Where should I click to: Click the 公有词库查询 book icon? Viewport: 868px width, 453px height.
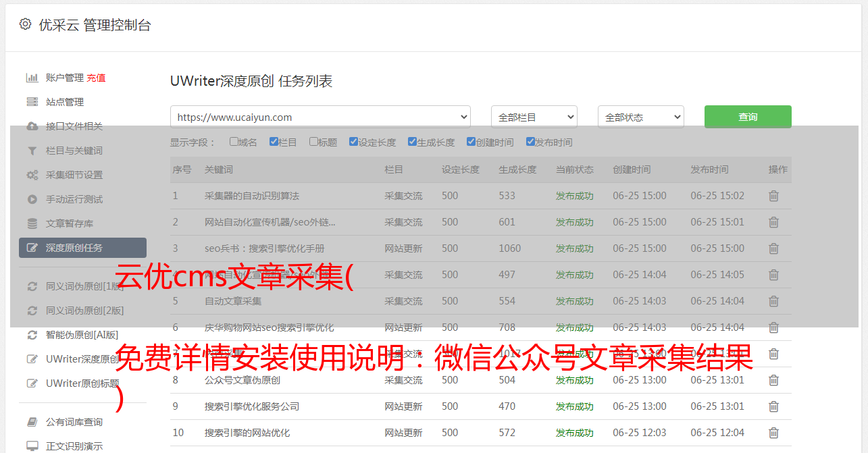click(x=32, y=422)
